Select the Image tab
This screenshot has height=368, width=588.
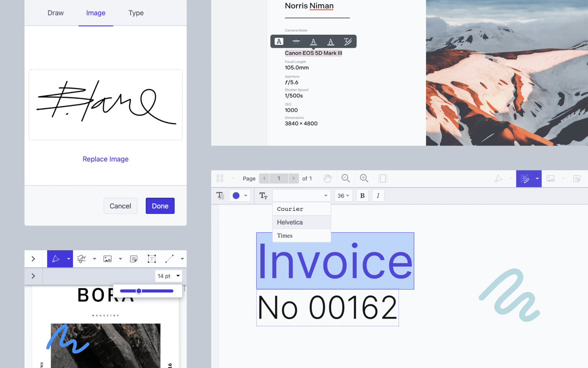click(96, 13)
